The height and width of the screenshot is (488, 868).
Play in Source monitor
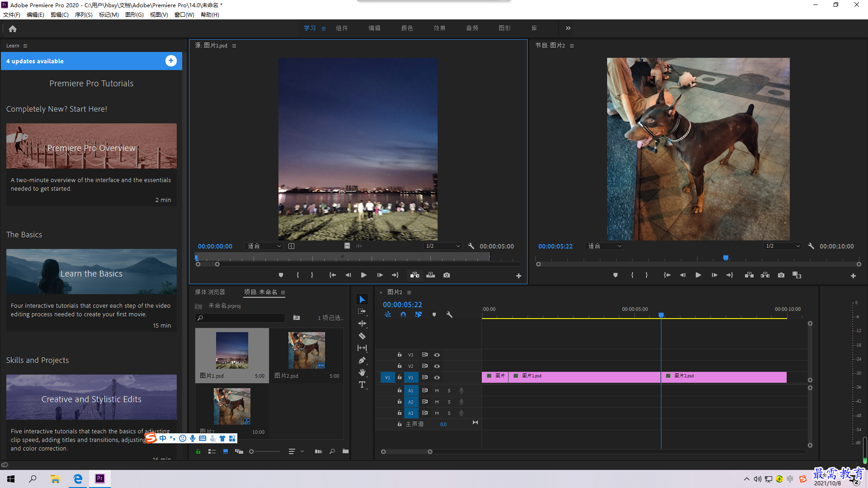pos(364,275)
